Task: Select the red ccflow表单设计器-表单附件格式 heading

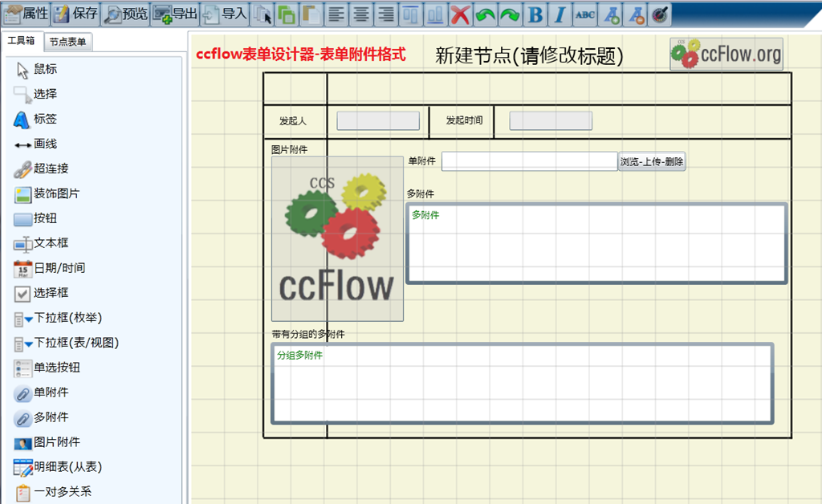Action: 301,54
